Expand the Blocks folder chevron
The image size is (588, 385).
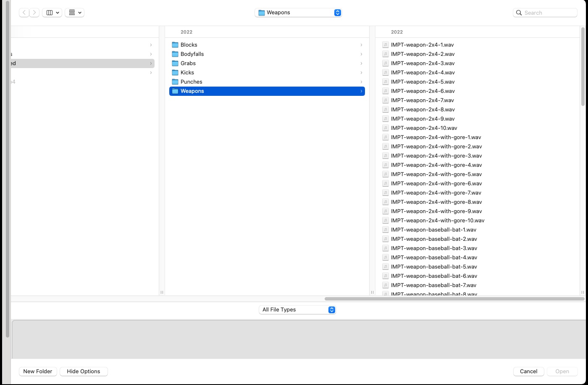361,45
